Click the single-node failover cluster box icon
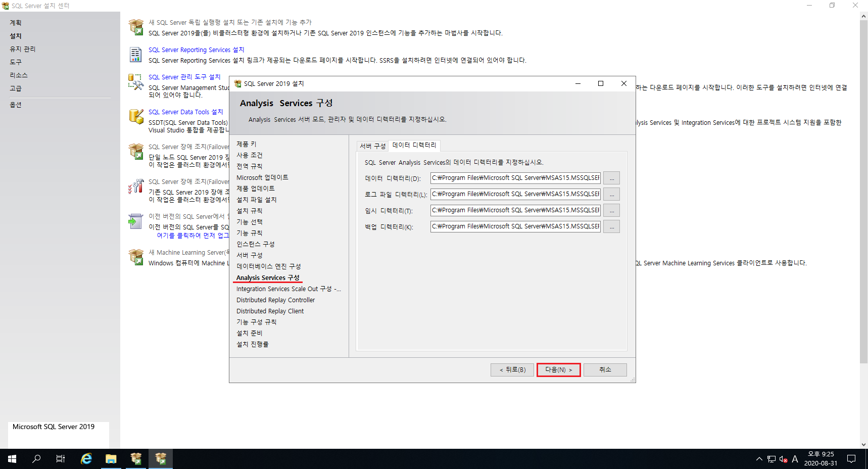Image resolution: width=868 pixels, height=469 pixels. coord(136,152)
